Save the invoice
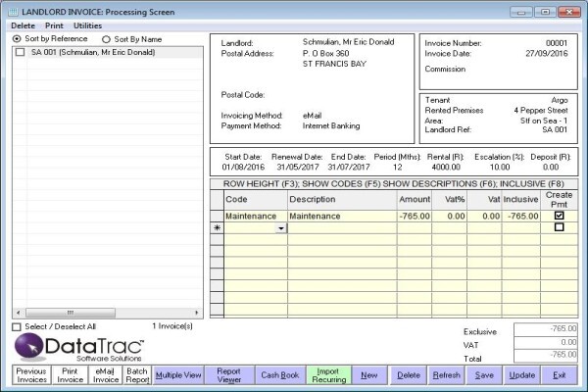The image size is (588, 392). pos(484,375)
